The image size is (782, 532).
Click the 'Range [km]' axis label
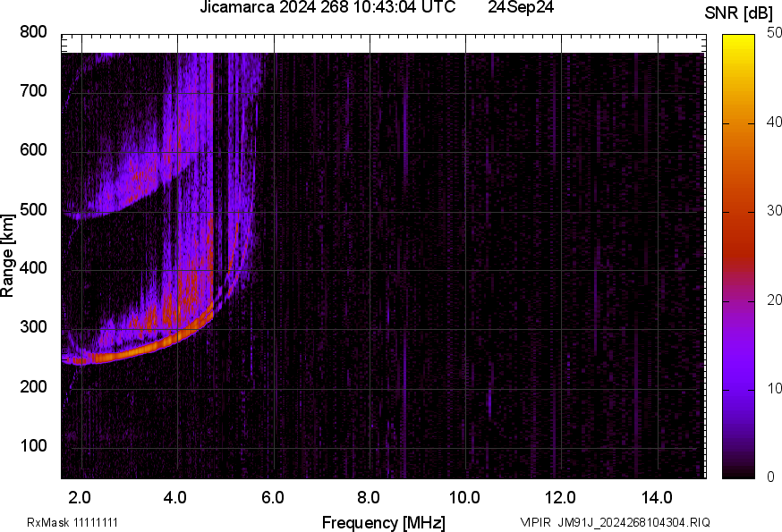coord(7,256)
